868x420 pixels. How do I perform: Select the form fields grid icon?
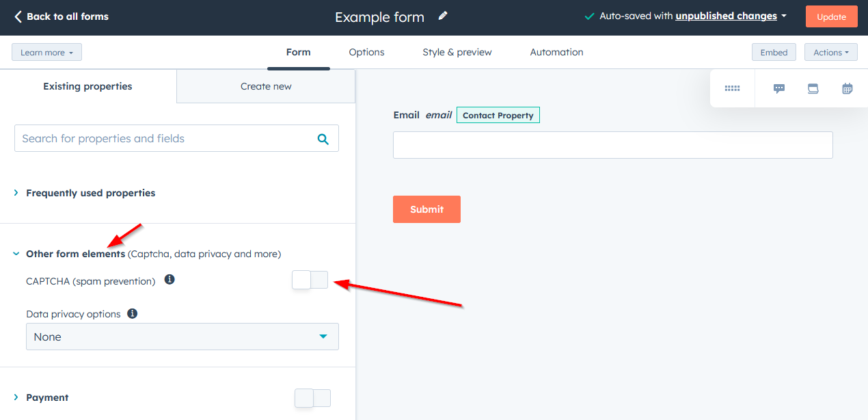(x=732, y=88)
